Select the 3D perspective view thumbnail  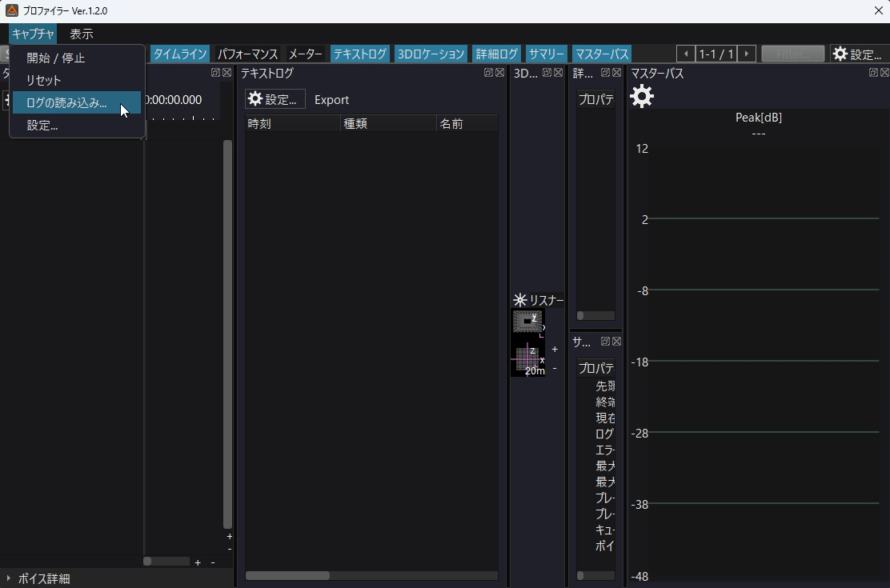(x=527, y=322)
